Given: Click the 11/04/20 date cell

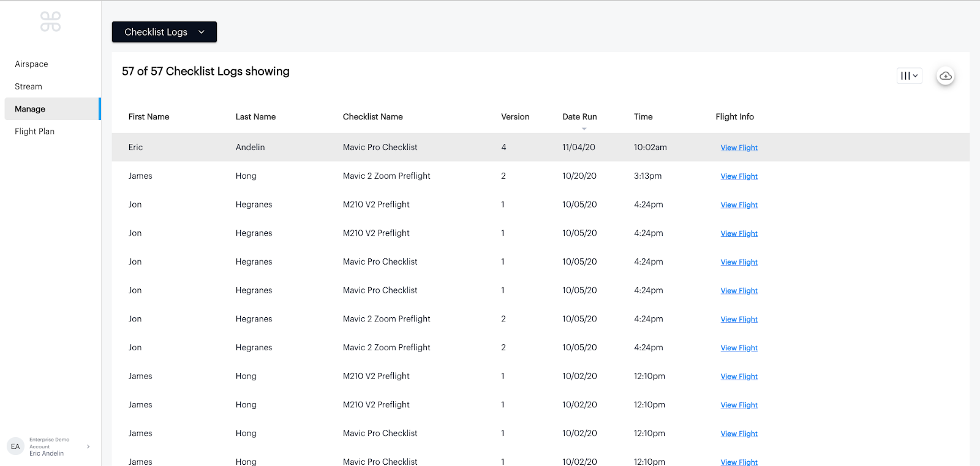Looking at the screenshot, I should [x=579, y=147].
